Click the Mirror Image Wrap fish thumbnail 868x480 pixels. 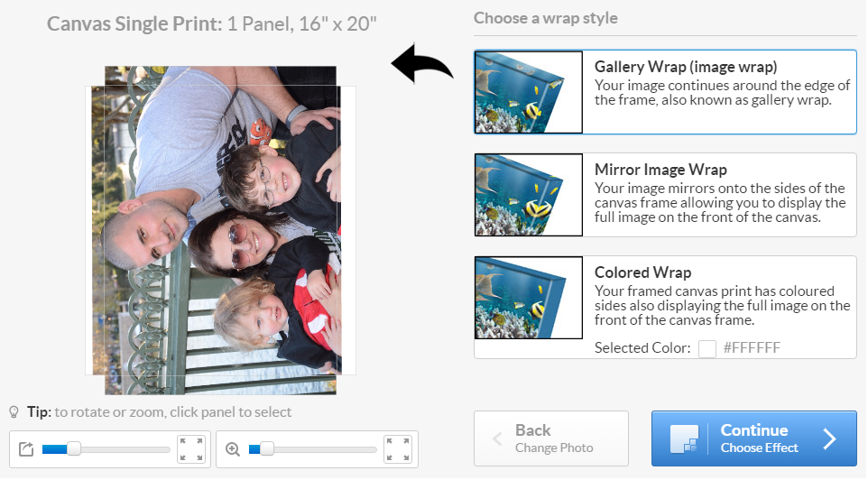[529, 195]
